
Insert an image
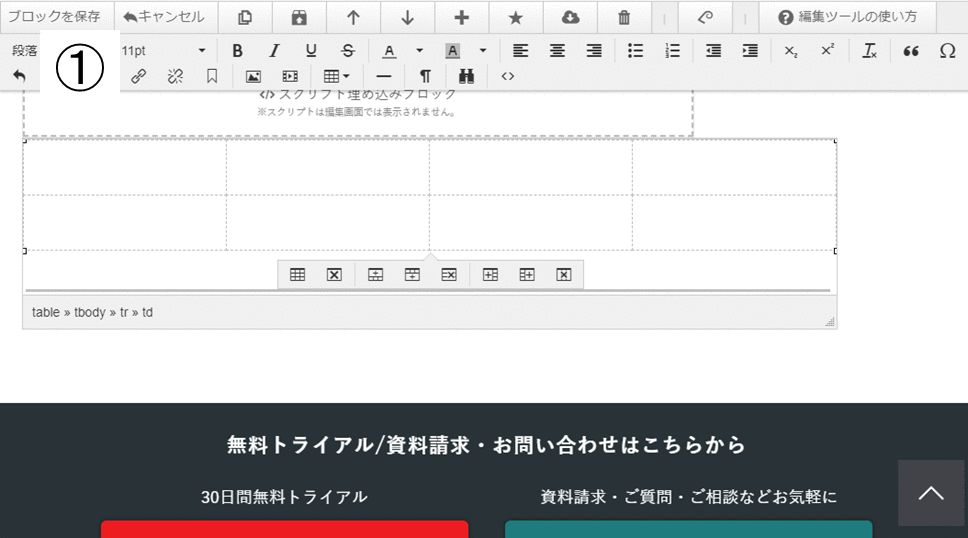click(253, 76)
